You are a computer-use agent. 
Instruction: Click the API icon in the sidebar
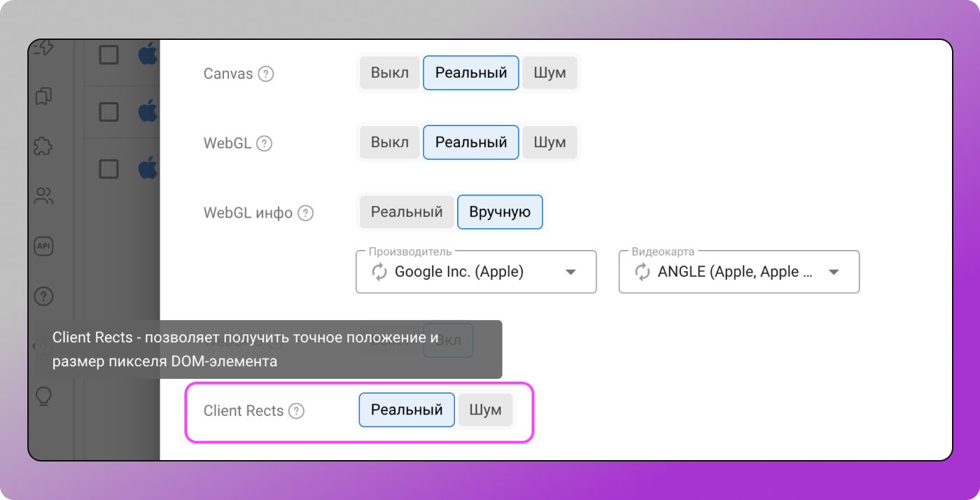[43, 246]
